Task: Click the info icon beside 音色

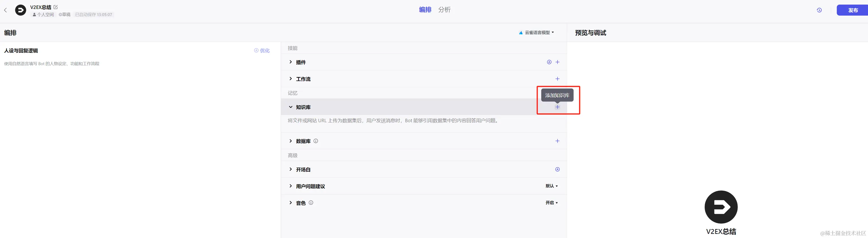Action: point(311,203)
